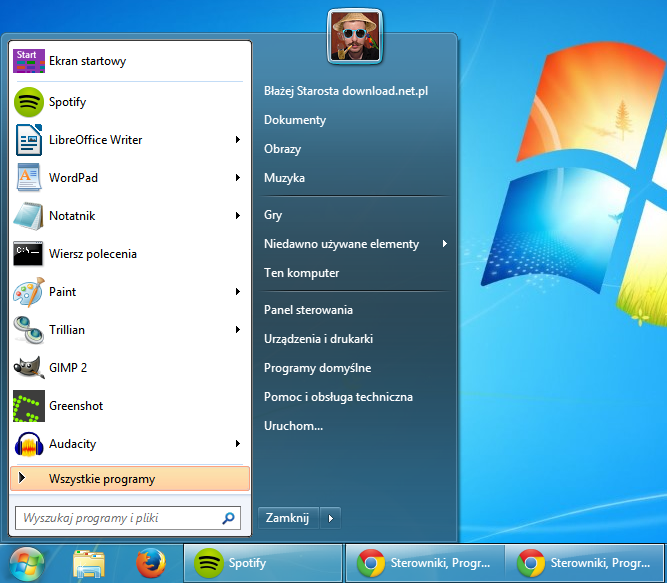This screenshot has height=583, width=667.
Task: Open Obrazy folder
Action: coord(282,149)
